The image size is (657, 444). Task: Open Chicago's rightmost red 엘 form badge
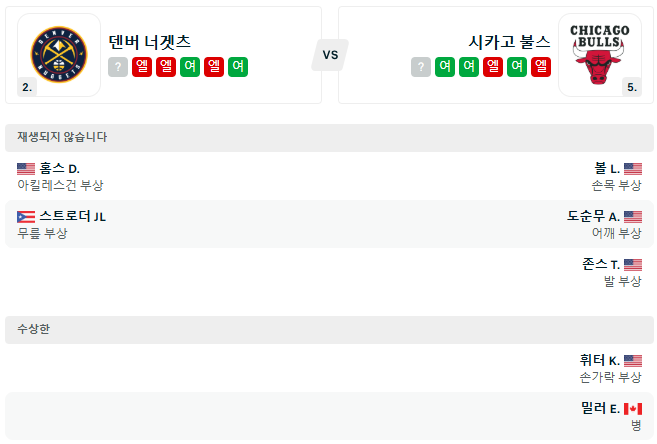point(541,67)
